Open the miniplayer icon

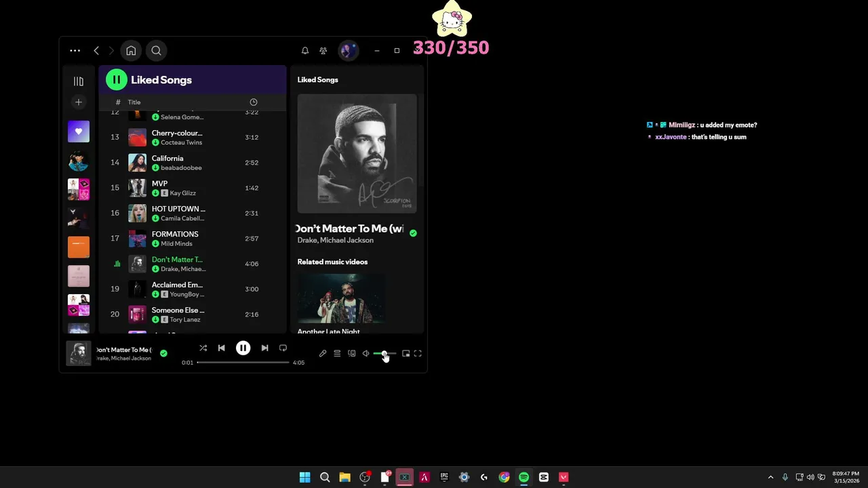(x=406, y=354)
